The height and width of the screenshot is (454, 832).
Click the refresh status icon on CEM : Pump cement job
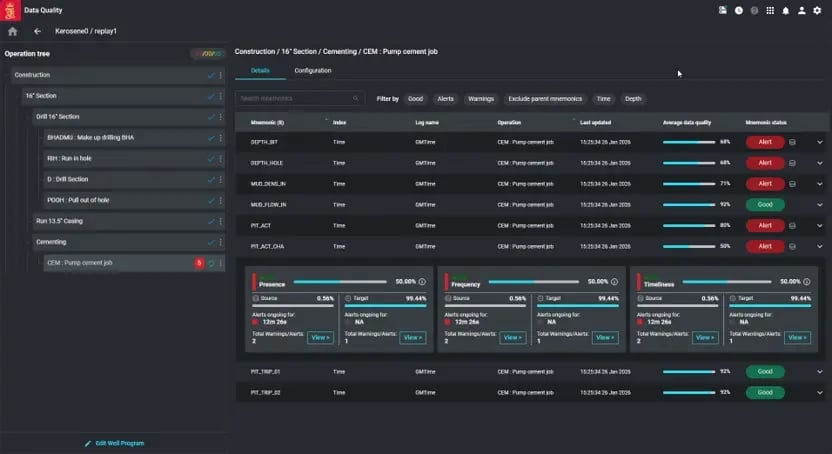coord(211,263)
